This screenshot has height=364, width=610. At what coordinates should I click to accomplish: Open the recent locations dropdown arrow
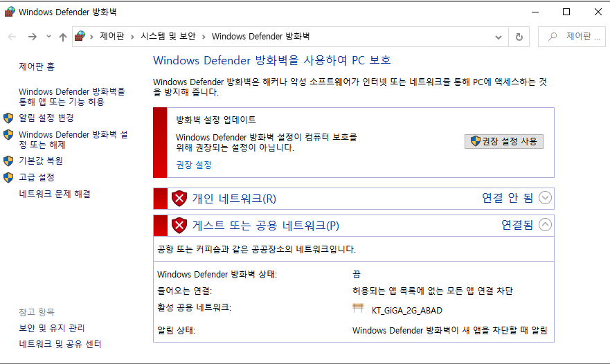coord(48,37)
